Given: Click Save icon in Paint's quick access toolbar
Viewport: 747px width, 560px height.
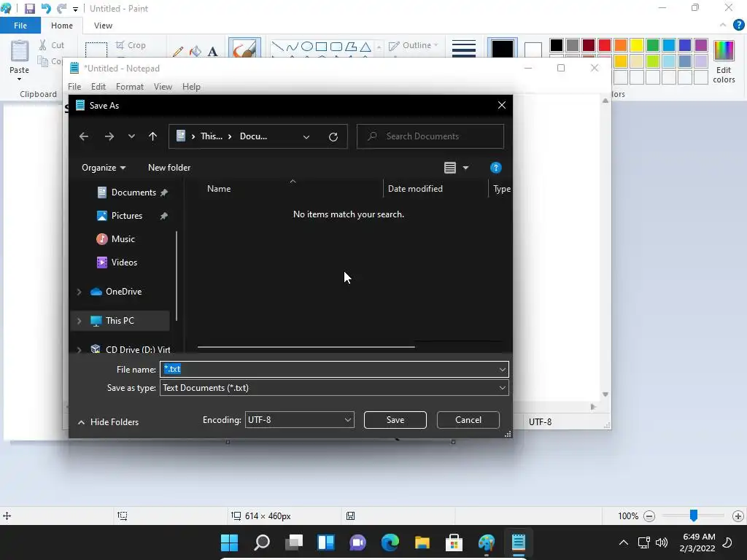Looking at the screenshot, I should click(29, 9).
